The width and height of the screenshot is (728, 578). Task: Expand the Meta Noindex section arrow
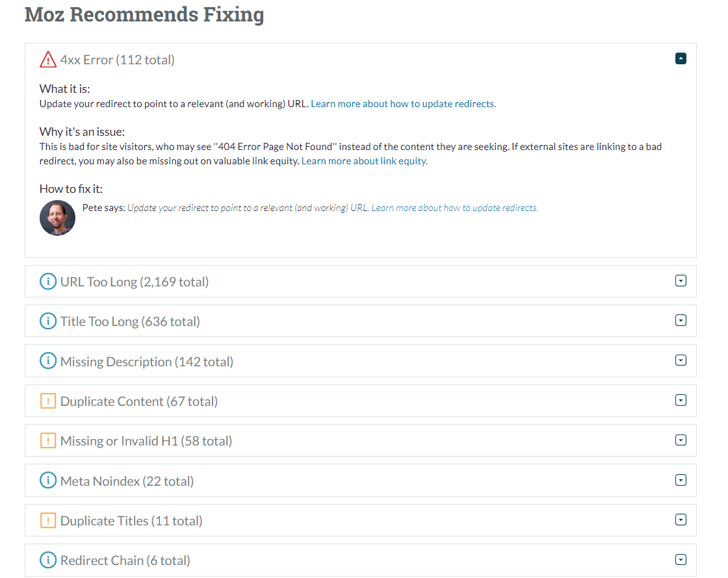pyautogui.click(x=681, y=480)
